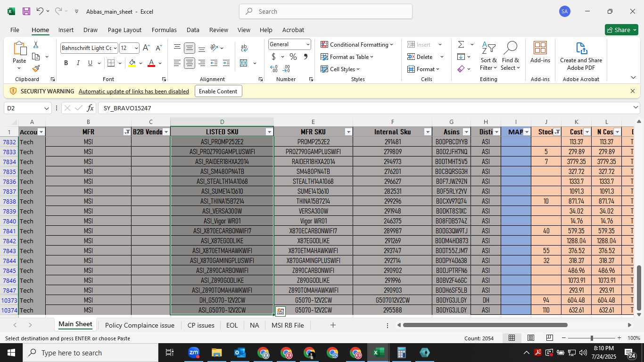Image resolution: width=644 pixels, height=362 pixels.
Task: Toggle Page Layout view in status bar
Action: pos(530,338)
